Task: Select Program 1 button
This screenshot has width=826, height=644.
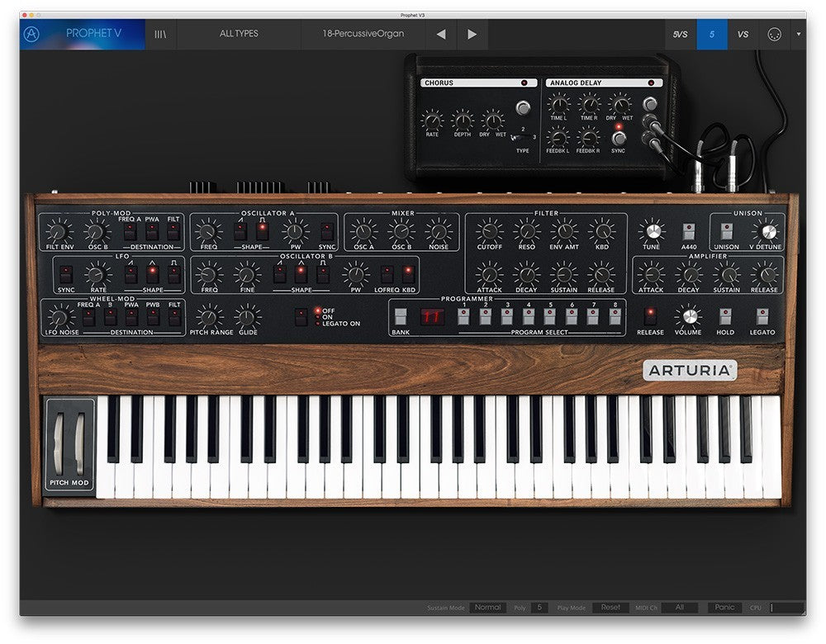Action: pyautogui.click(x=463, y=316)
